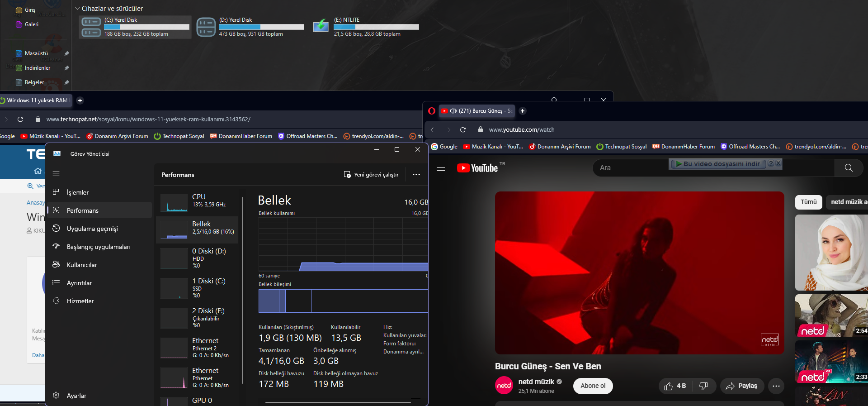The height and width of the screenshot is (406, 868).
Task: Open DonanımHaber Forum bookmark in the Technopat window
Action: pos(241,136)
